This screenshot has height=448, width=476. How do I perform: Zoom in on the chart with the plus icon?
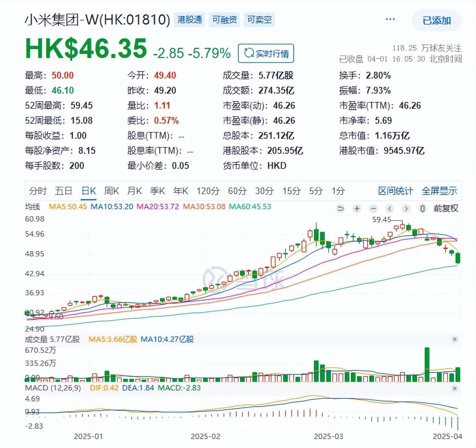357,209
